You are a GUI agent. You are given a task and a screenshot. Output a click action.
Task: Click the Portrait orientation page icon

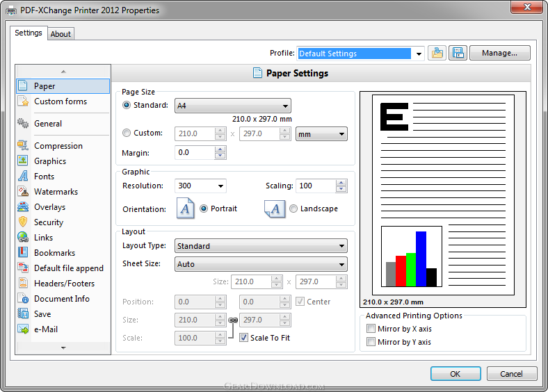[185, 209]
